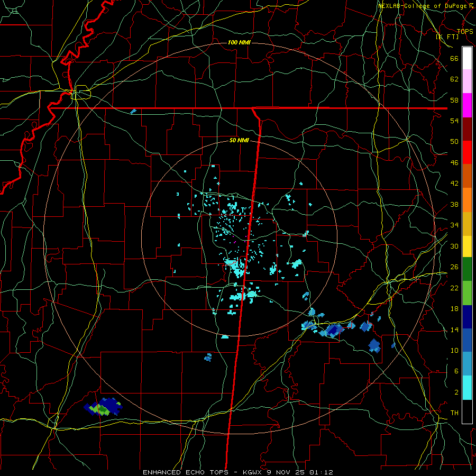The image size is (476, 476).
Task: Click the green and navy echo in the southwest
Action: (x=103, y=407)
